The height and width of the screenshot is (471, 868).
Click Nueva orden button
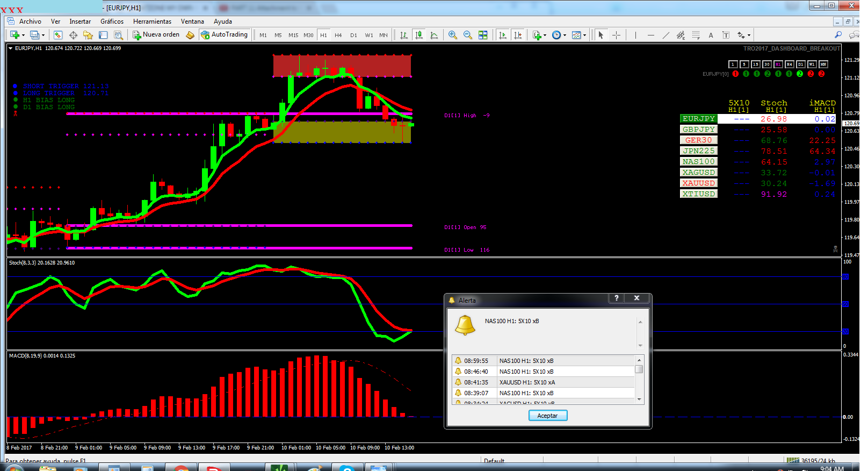[156, 35]
